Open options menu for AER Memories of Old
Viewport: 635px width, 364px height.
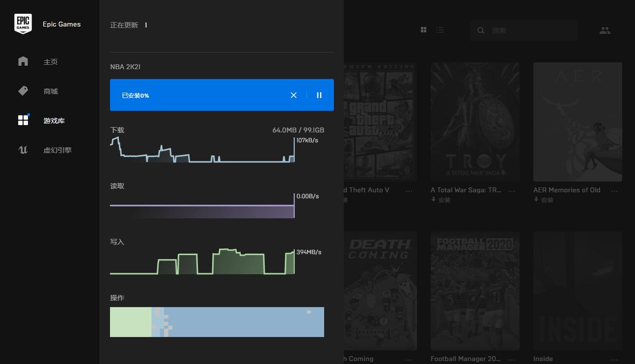614,191
